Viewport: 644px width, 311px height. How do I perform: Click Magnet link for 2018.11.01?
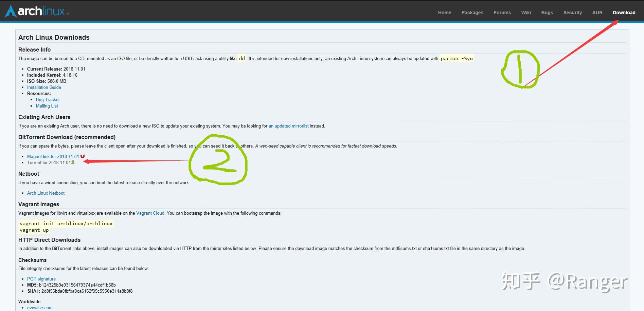coord(53,156)
